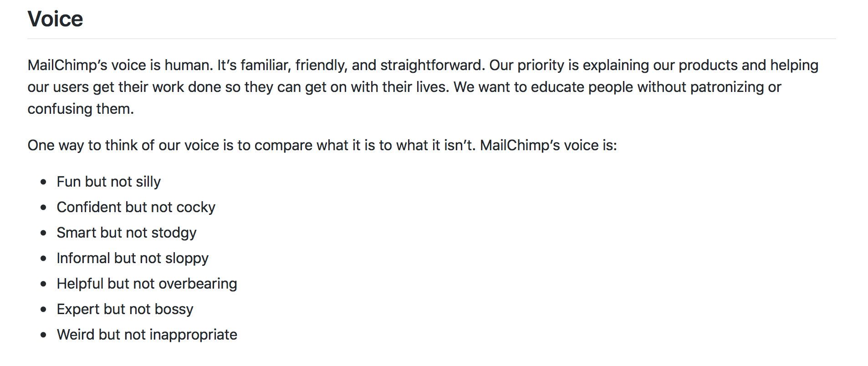Click the phrase 'confusing them.'
The image size is (868, 366).
pos(81,109)
